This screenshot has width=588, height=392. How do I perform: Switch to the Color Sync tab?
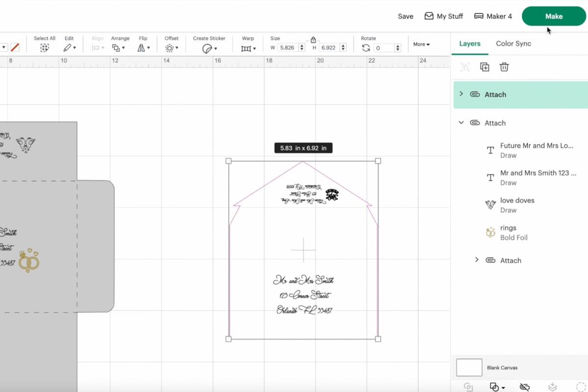[x=513, y=43]
